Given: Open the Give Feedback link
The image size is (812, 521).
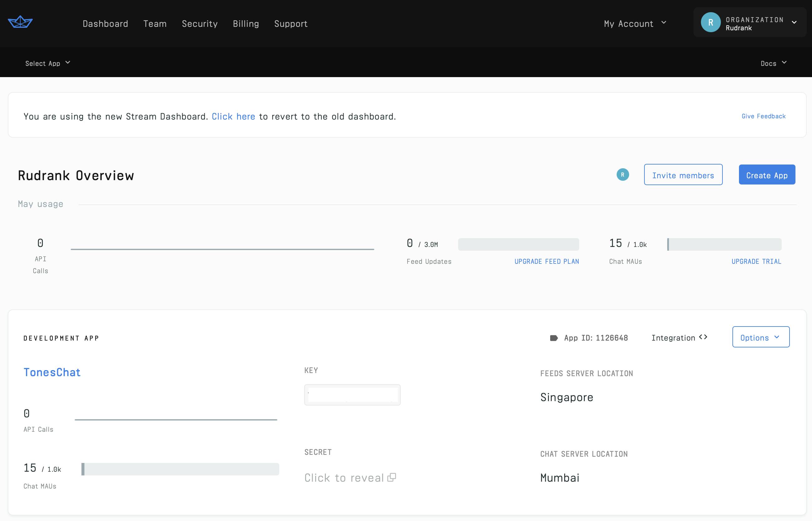Looking at the screenshot, I should pyautogui.click(x=763, y=116).
